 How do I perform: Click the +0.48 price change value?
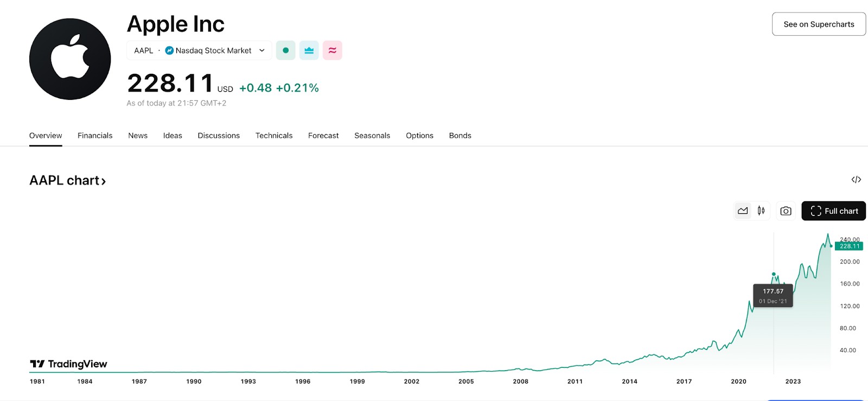point(256,88)
